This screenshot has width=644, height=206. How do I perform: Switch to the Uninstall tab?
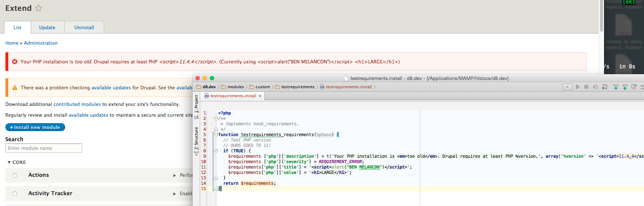tap(84, 27)
